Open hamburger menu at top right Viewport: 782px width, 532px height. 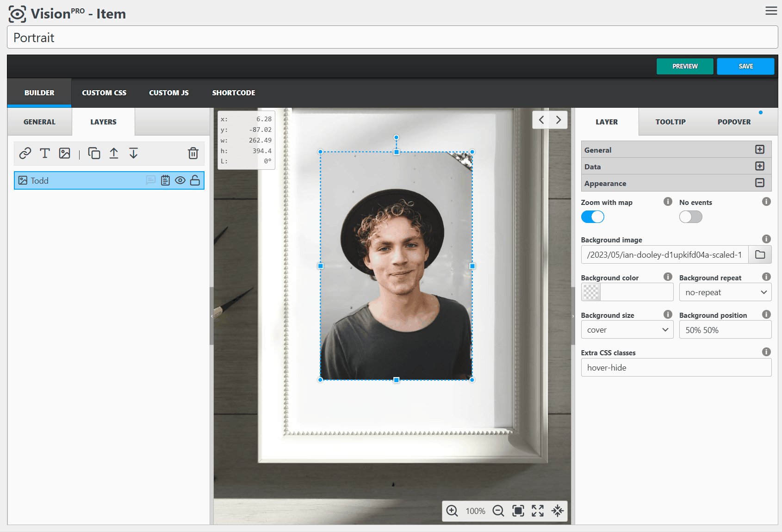pos(771,11)
